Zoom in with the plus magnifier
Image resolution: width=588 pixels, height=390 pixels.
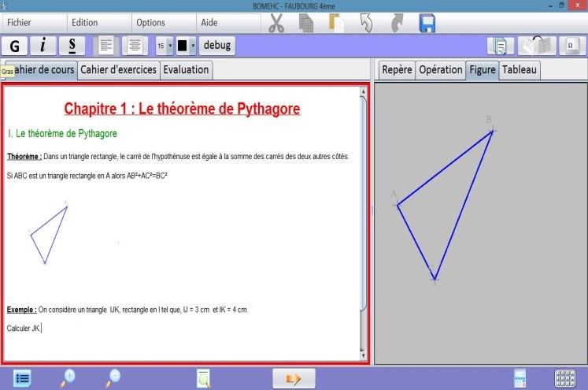(68, 377)
